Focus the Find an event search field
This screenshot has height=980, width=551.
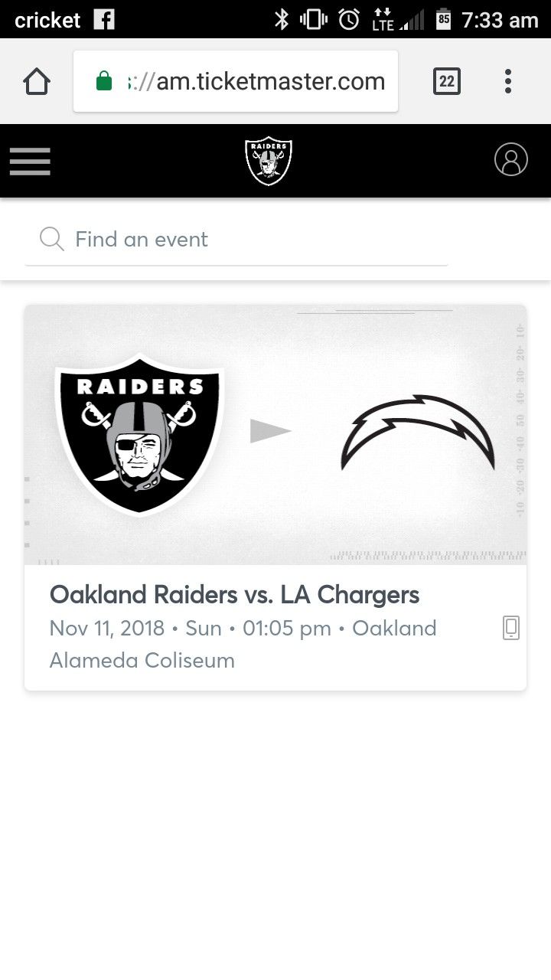(245, 240)
